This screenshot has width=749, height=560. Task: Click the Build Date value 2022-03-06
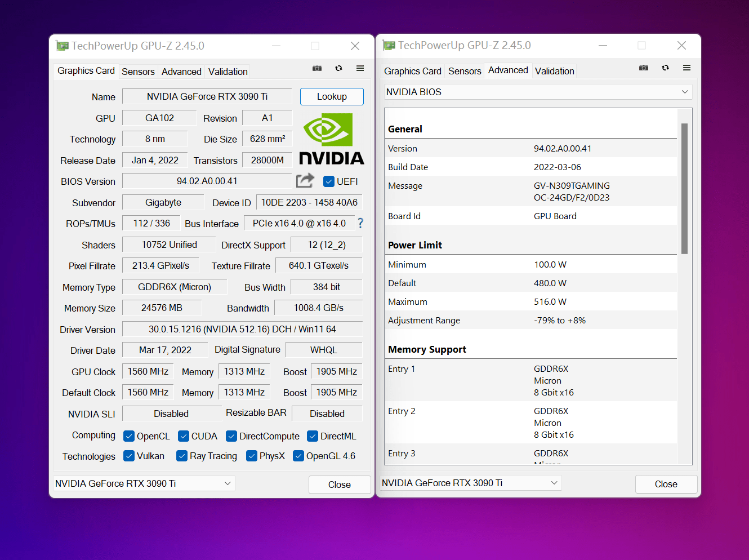(558, 167)
